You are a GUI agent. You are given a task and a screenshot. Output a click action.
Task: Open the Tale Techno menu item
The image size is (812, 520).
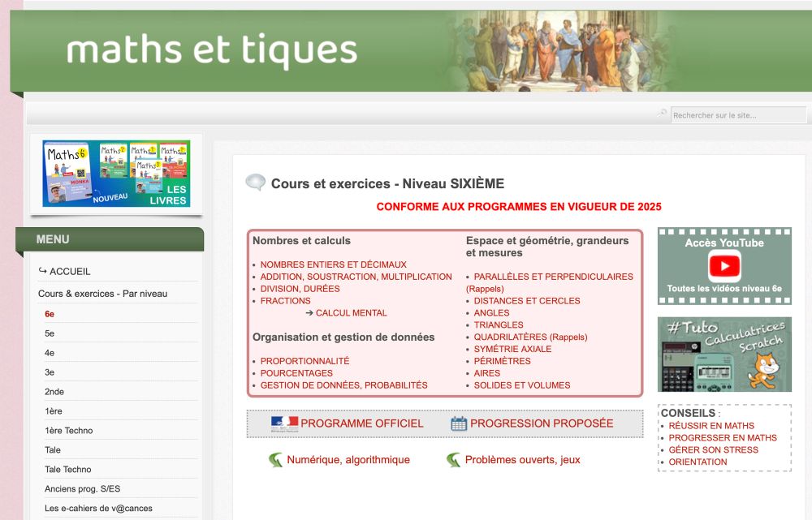pyautogui.click(x=68, y=469)
